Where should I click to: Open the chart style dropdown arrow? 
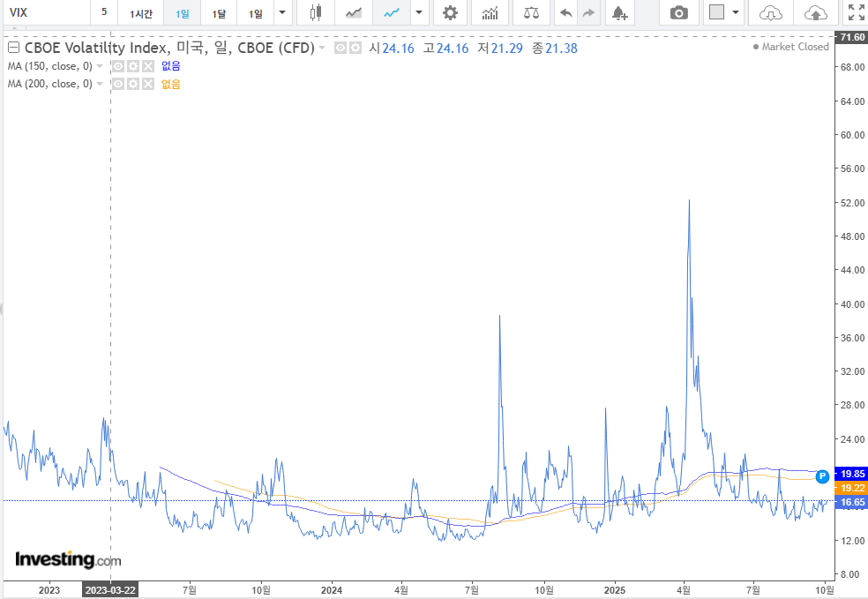(x=419, y=12)
